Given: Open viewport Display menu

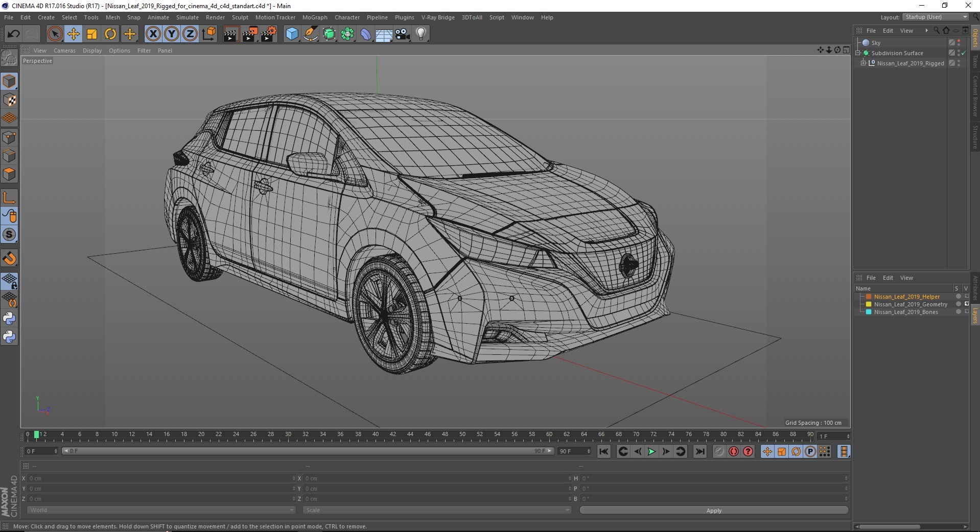Looking at the screenshot, I should [x=92, y=51].
